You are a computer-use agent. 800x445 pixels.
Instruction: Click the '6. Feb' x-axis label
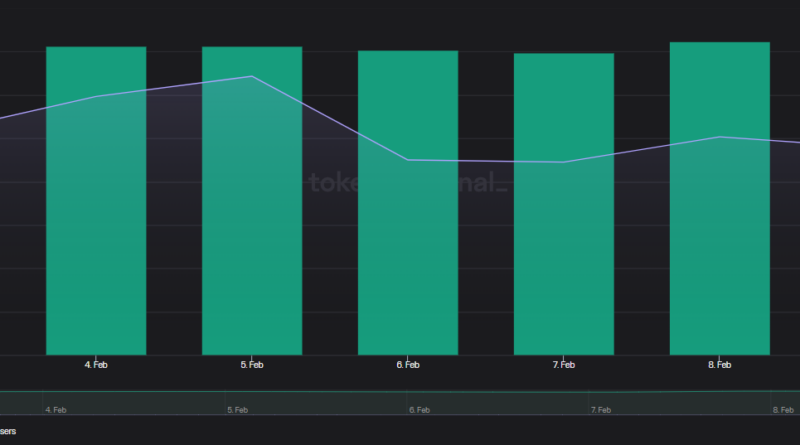point(408,366)
